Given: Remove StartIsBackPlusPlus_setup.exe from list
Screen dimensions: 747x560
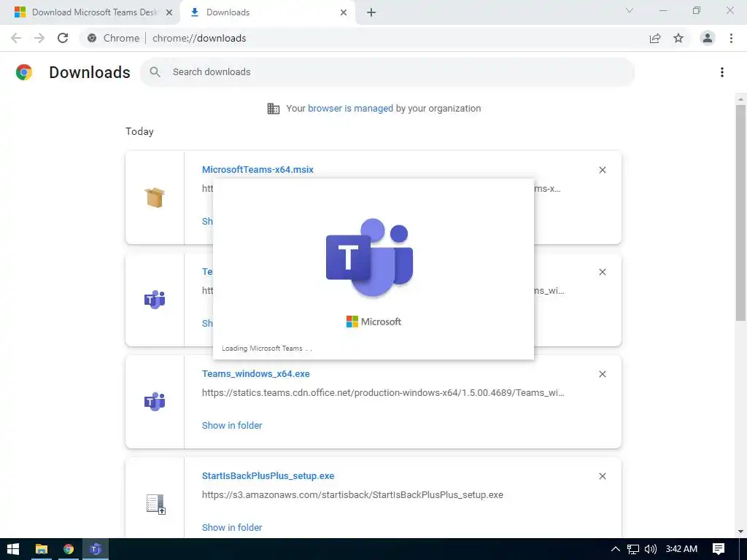Looking at the screenshot, I should [602, 476].
